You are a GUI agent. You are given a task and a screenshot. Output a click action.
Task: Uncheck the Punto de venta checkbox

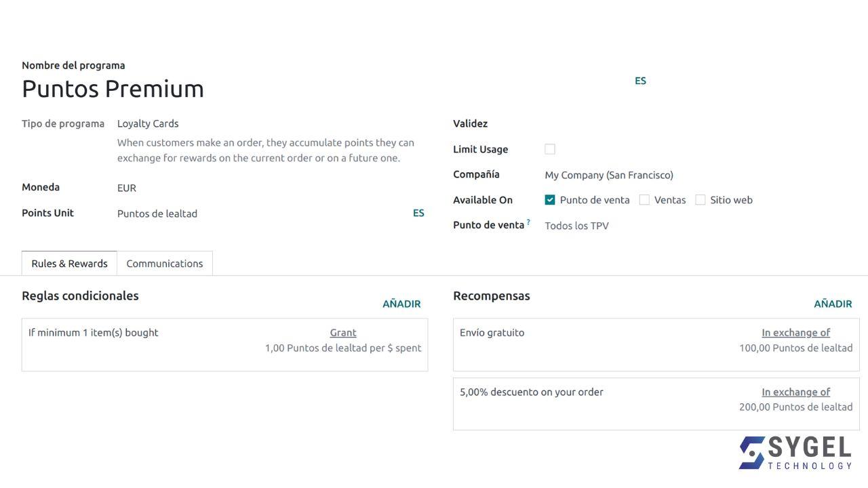[x=550, y=200]
